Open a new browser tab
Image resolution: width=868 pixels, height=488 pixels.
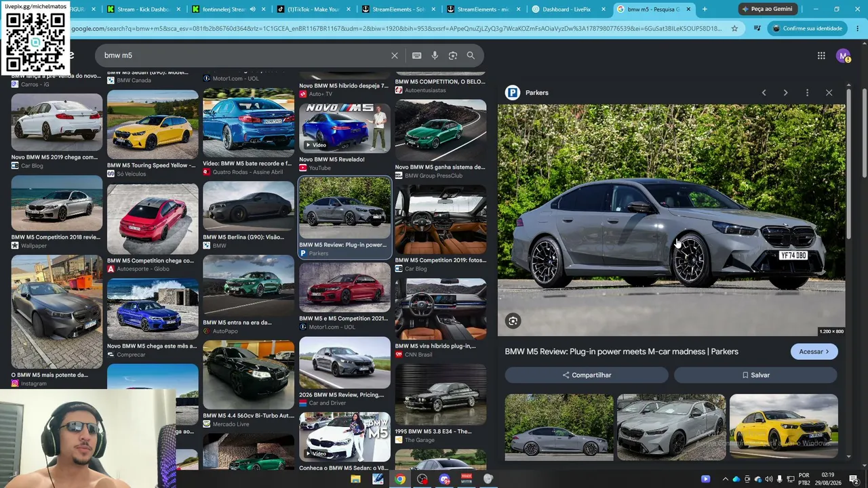(x=705, y=9)
